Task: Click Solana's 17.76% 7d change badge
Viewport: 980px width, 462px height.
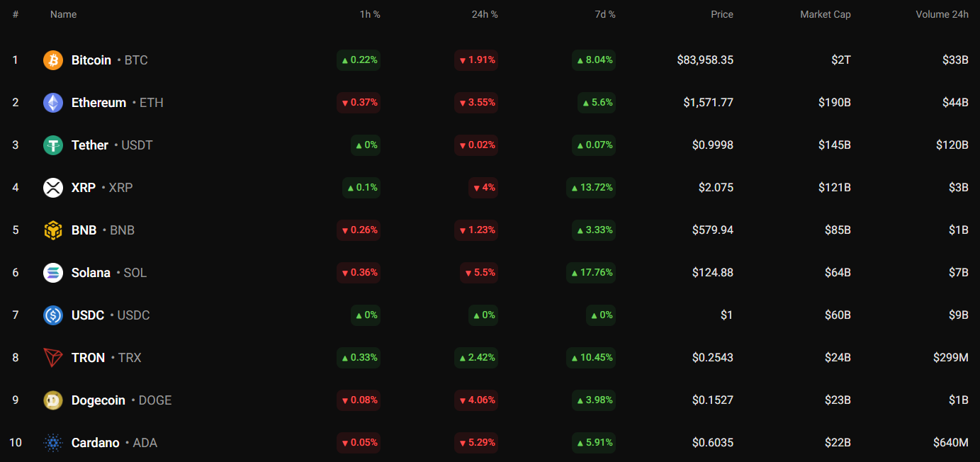Action: pos(591,273)
